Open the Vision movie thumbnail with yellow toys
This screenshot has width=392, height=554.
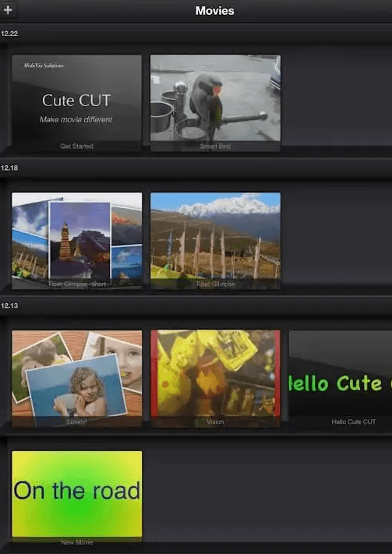tap(215, 379)
